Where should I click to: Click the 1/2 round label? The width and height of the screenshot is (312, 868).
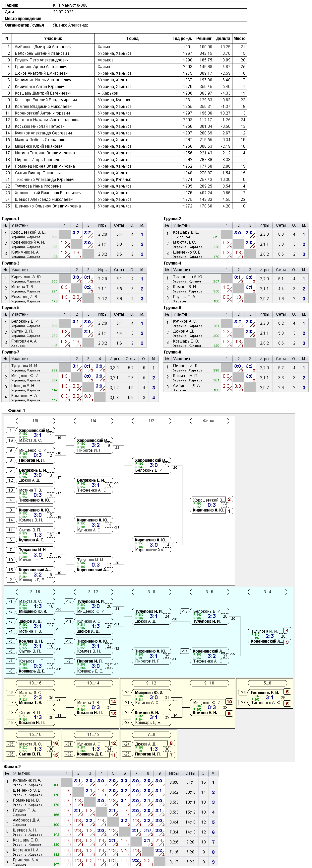(x=152, y=421)
